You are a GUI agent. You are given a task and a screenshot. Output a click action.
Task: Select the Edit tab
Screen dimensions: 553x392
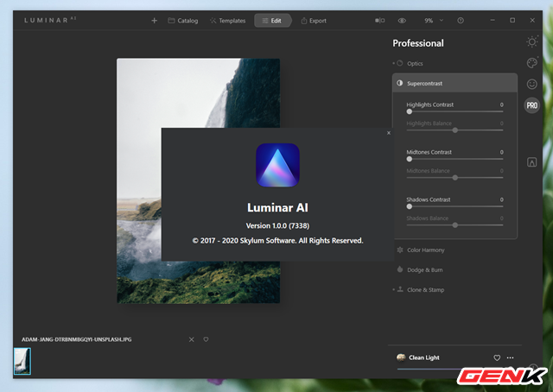tap(272, 21)
